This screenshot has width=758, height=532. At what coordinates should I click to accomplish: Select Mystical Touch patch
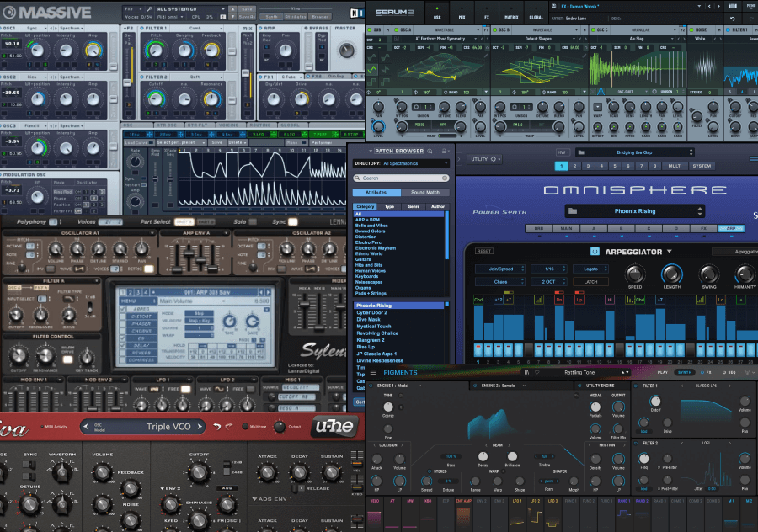(374, 326)
